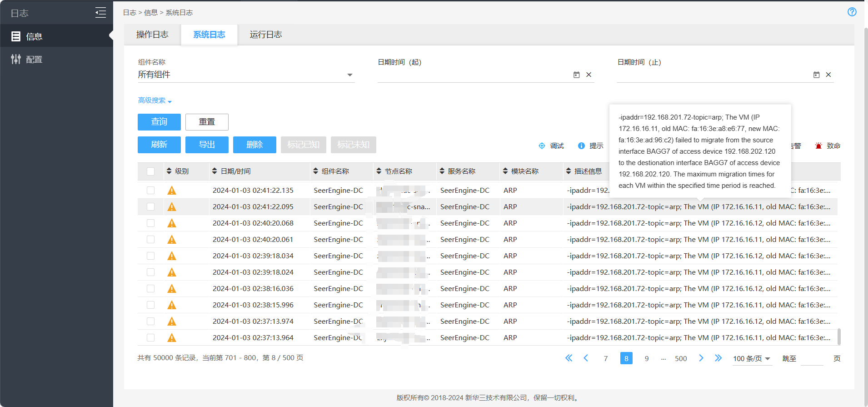Open component name dropdown 所有组件
Viewport: 868px width, 407px height.
pos(245,75)
